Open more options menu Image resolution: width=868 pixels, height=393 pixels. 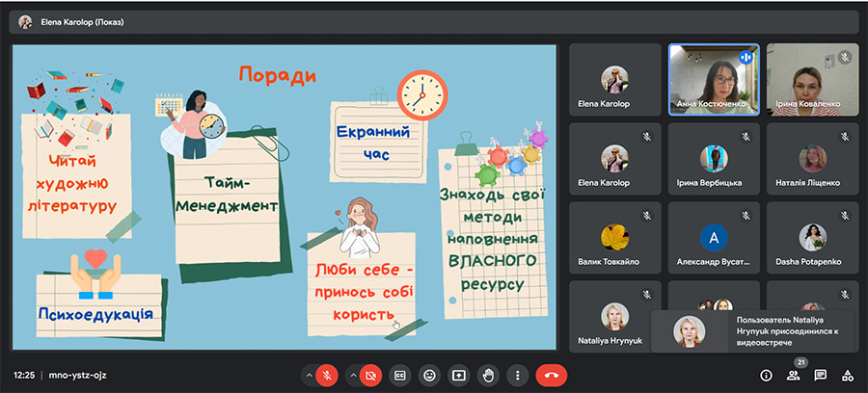pos(518,376)
